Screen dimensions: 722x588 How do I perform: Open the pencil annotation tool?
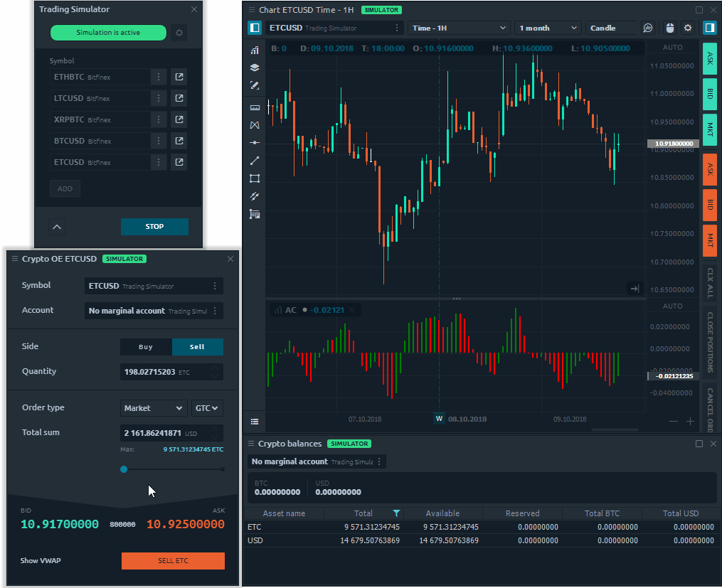[254, 85]
